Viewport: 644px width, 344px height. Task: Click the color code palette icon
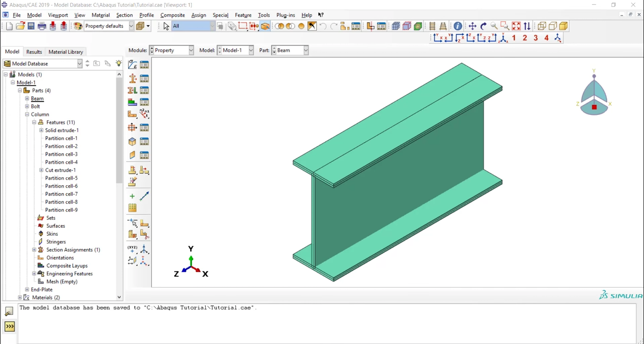[78, 26]
